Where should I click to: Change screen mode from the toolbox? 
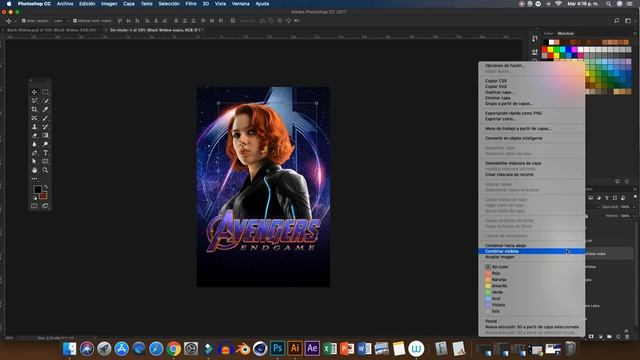[x=45, y=206]
